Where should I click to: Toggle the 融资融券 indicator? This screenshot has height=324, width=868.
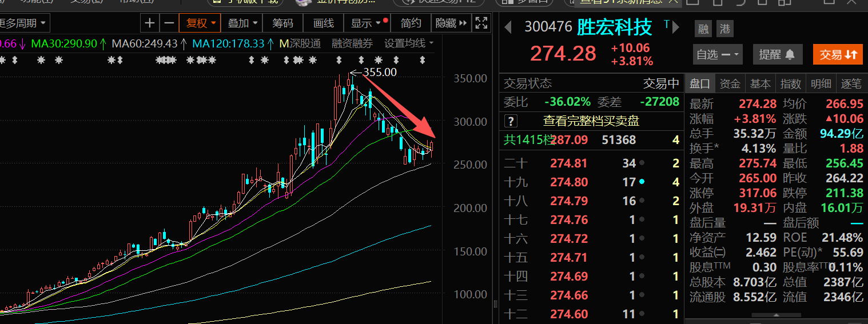(352, 43)
